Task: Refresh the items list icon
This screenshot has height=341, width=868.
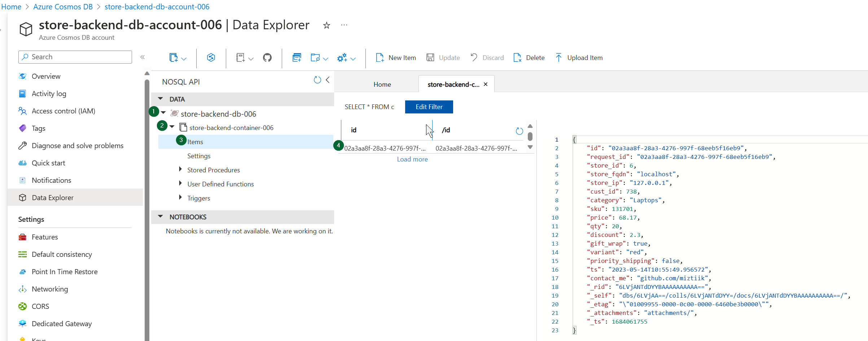Action: [519, 131]
